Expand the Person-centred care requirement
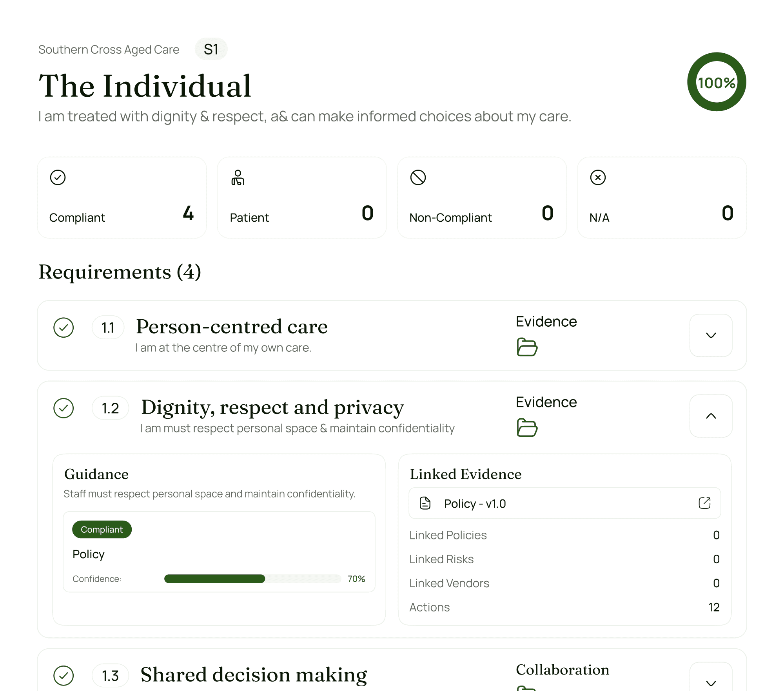This screenshot has width=784, height=691. [x=710, y=335]
